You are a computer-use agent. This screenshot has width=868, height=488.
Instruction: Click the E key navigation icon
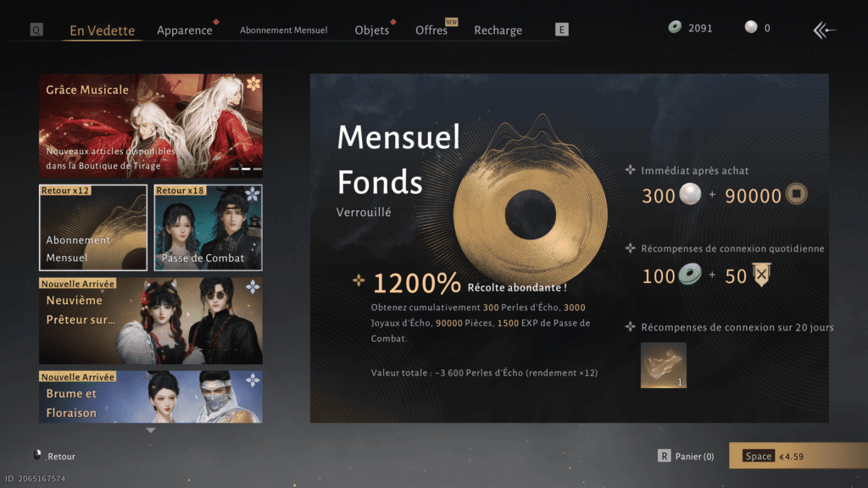561,30
